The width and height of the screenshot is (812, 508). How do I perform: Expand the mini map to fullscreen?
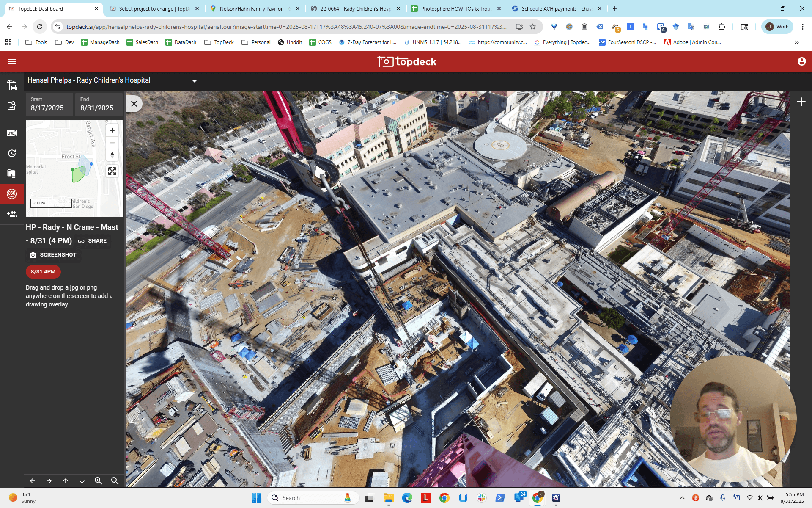click(x=112, y=171)
